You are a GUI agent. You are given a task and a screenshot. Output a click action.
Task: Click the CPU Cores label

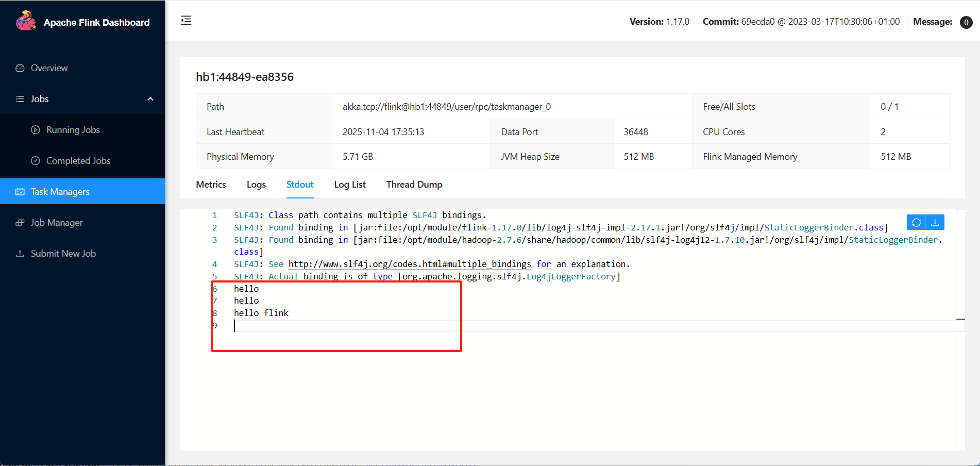point(724,132)
